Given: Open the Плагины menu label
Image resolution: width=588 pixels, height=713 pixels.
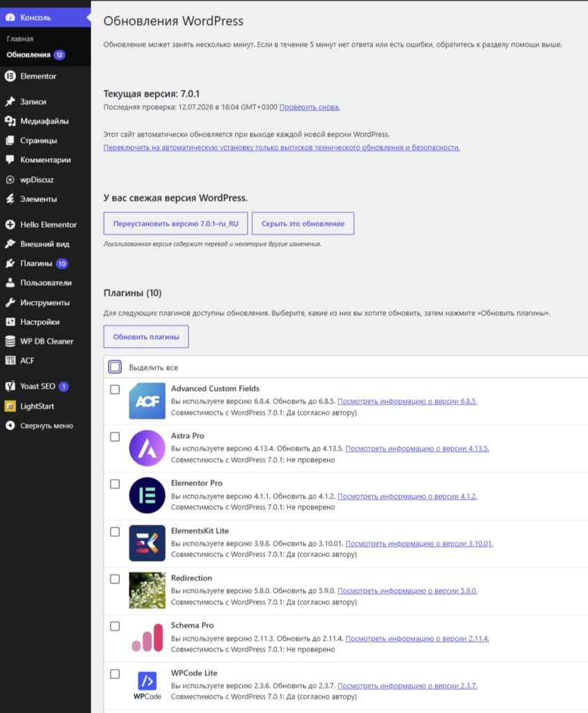Looking at the screenshot, I should [36, 263].
